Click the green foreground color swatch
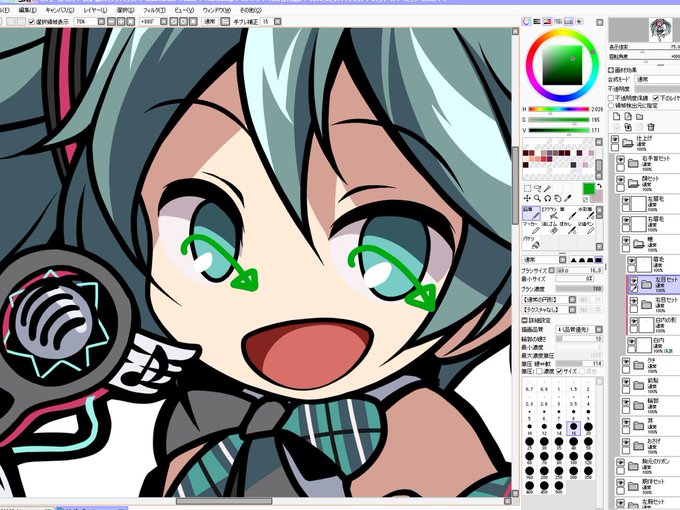The width and height of the screenshot is (680, 510). tap(588, 189)
